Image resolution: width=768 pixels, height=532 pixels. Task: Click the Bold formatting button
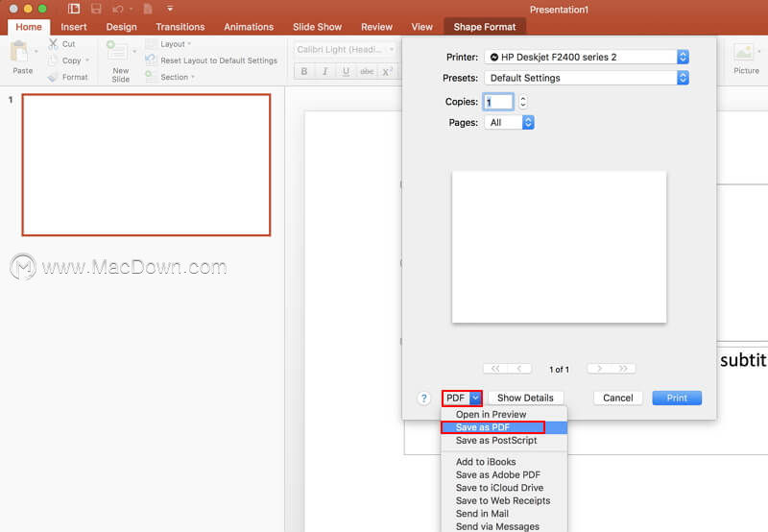click(x=304, y=71)
